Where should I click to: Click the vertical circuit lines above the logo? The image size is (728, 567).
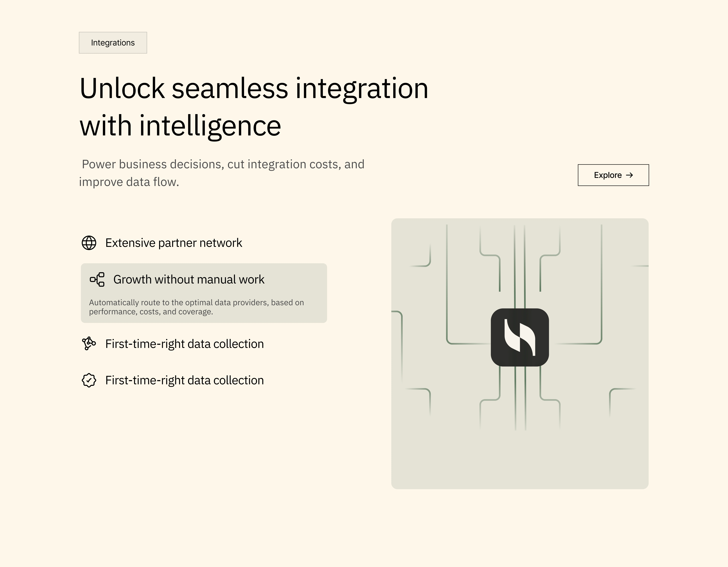(520, 263)
